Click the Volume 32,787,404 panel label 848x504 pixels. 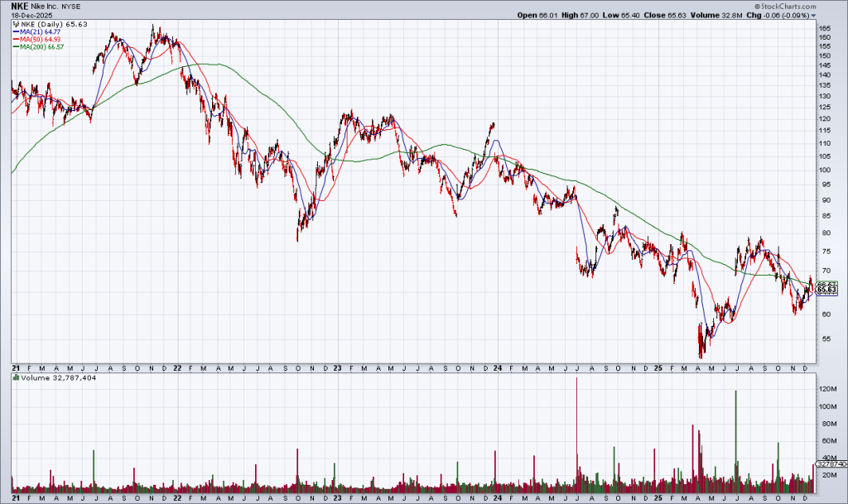coord(48,377)
